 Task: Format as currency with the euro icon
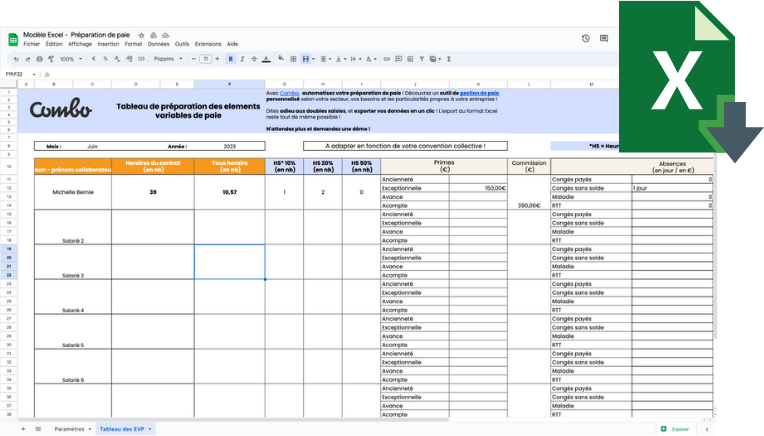pyautogui.click(x=94, y=59)
